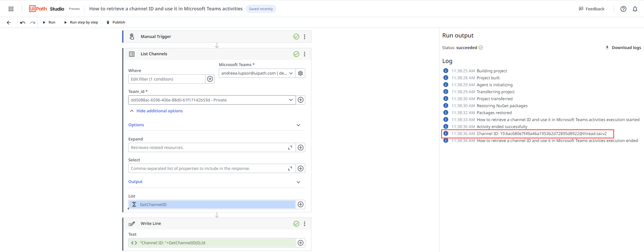The image size is (644, 252).
Task: Select the Activity ended successfully log entry
Action: coord(485,127)
